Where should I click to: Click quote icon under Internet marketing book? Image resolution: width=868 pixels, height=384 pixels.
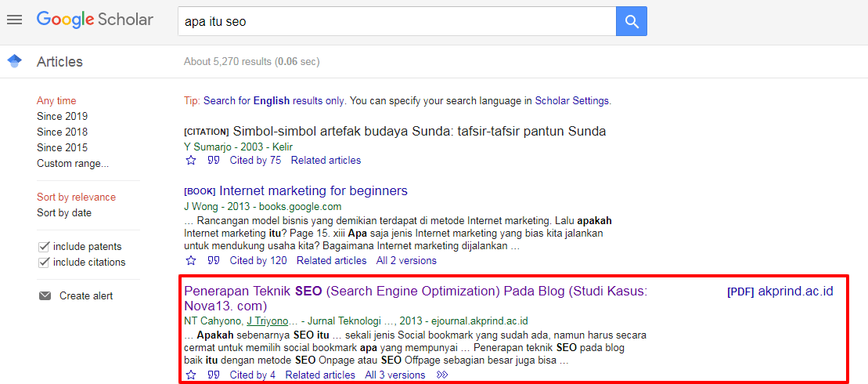pos(213,261)
